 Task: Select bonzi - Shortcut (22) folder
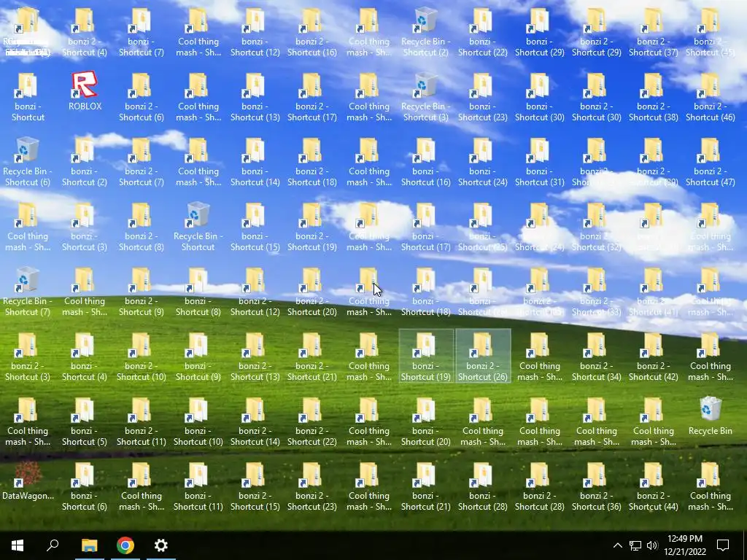(x=483, y=32)
